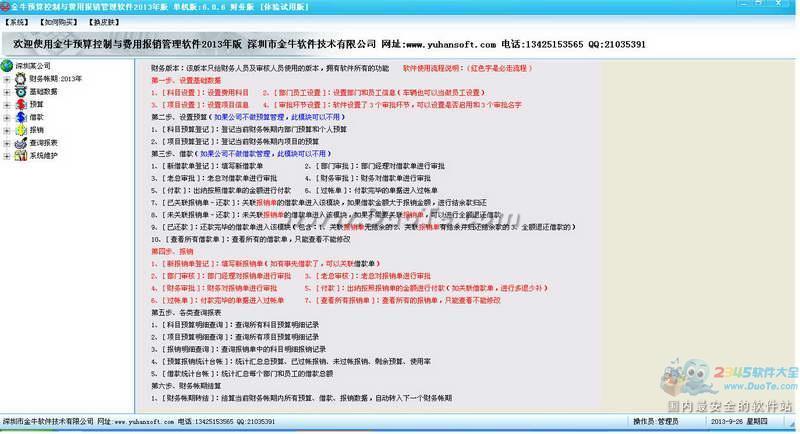Click the [审批环节设置] step text
Viewport: 800px width, 434px height.
coord(392,105)
